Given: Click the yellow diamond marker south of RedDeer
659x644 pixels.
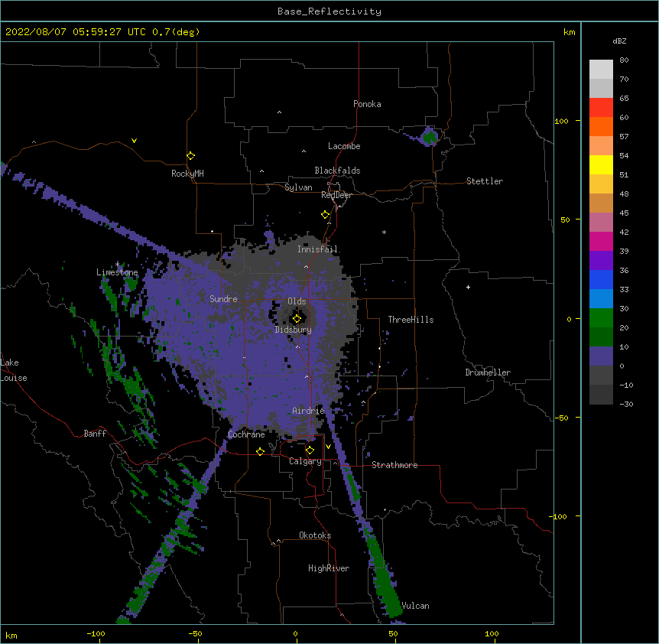Looking at the screenshot, I should (326, 215).
